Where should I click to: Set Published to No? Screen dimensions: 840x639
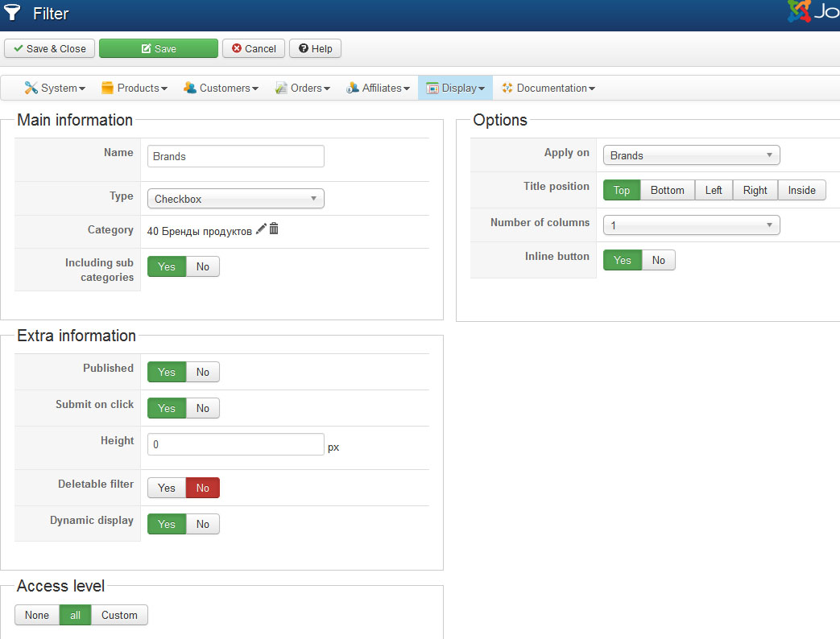coord(202,372)
